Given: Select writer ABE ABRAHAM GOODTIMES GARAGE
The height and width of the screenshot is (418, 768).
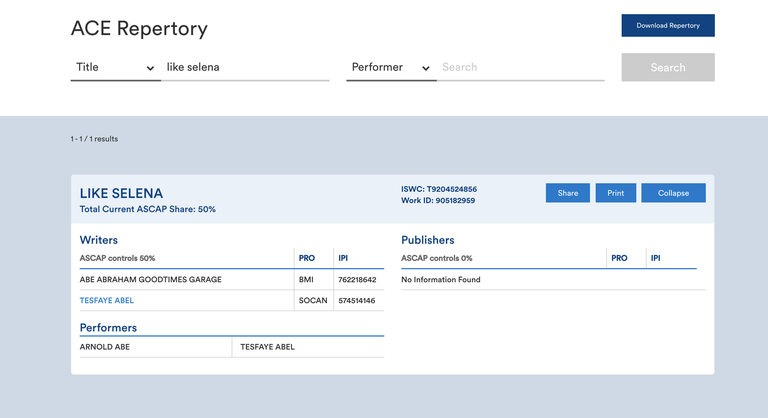Looking at the screenshot, I should tap(150, 280).
